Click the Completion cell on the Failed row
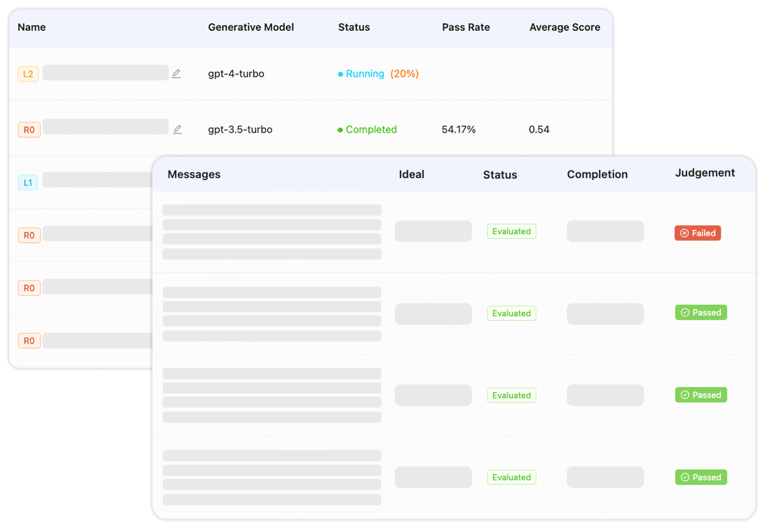 [x=605, y=231]
